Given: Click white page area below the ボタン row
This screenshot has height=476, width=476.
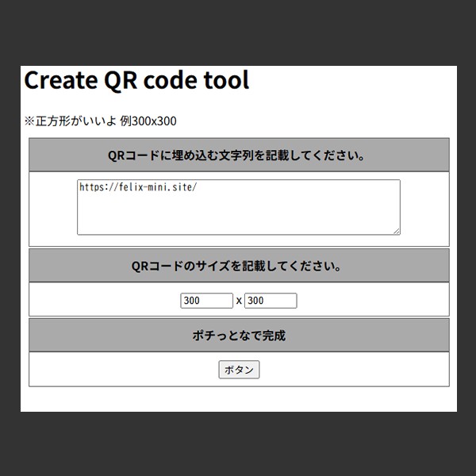Looking at the screenshot, I should coord(238,399).
